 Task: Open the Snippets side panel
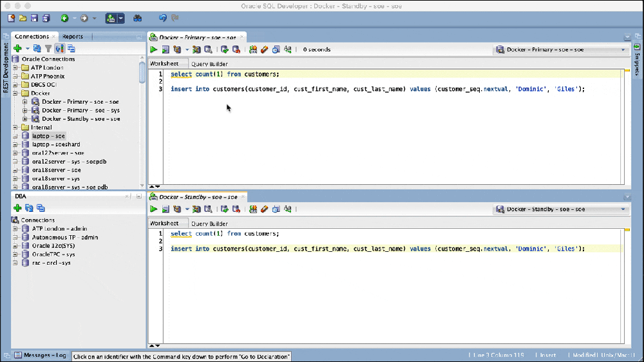637,60
